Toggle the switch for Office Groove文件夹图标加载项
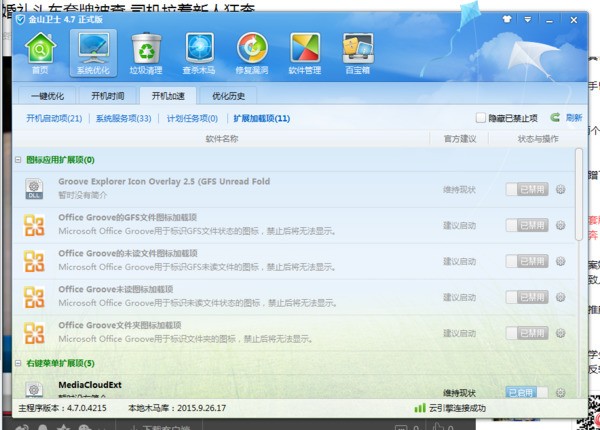Viewport: 600px width, 430px height. tap(527, 333)
